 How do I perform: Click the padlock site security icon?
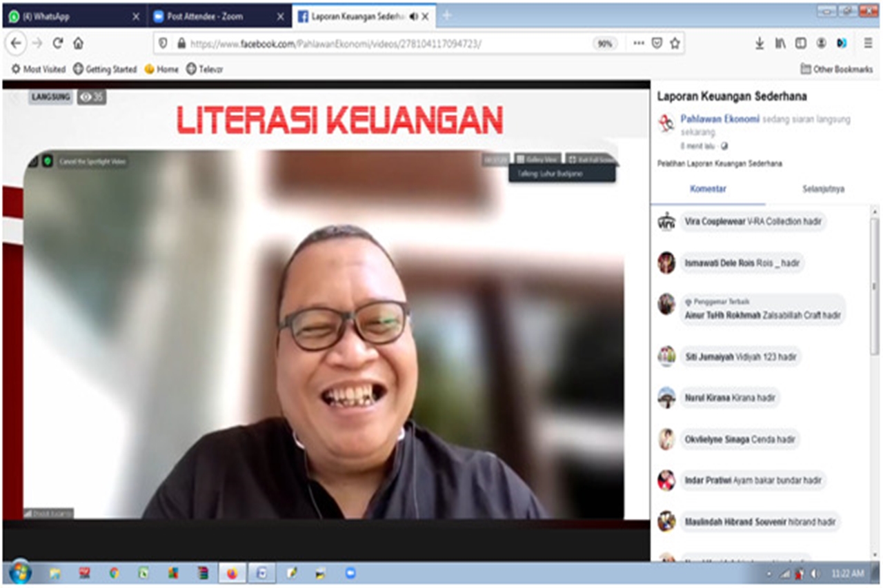(x=181, y=43)
